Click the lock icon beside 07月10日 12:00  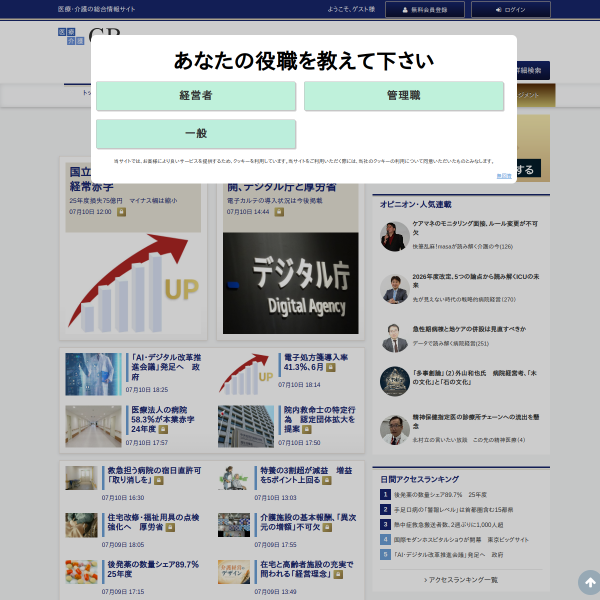121,212
